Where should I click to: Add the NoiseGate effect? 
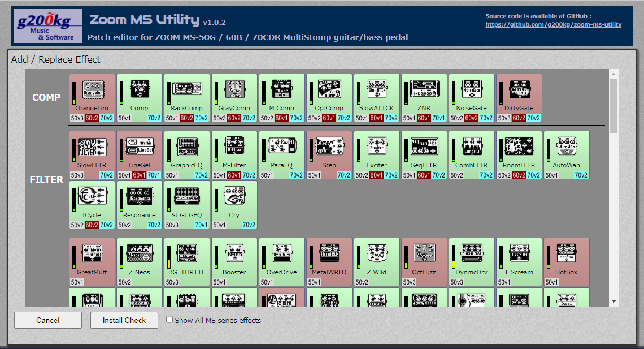(472, 98)
